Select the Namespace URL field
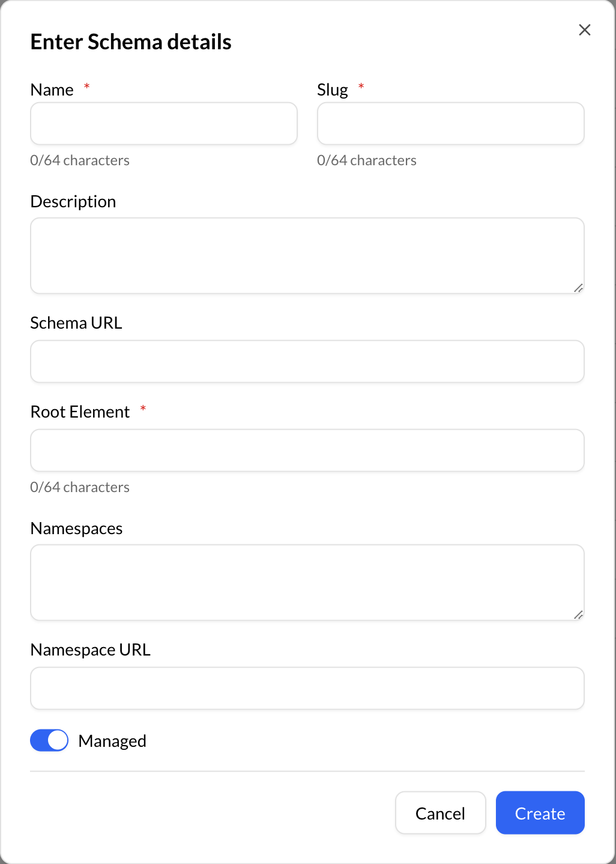This screenshot has height=864, width=616. pos(307,688)
